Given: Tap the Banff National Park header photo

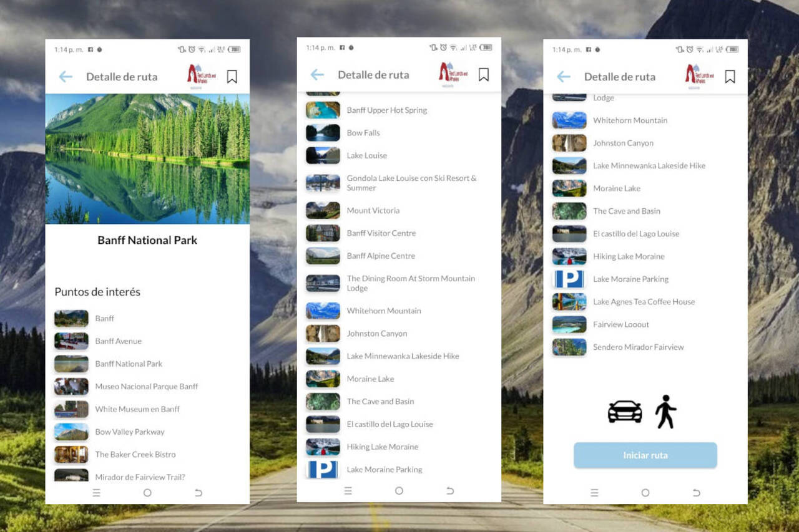Looking at the screenshot, I should tap(147, 158).
